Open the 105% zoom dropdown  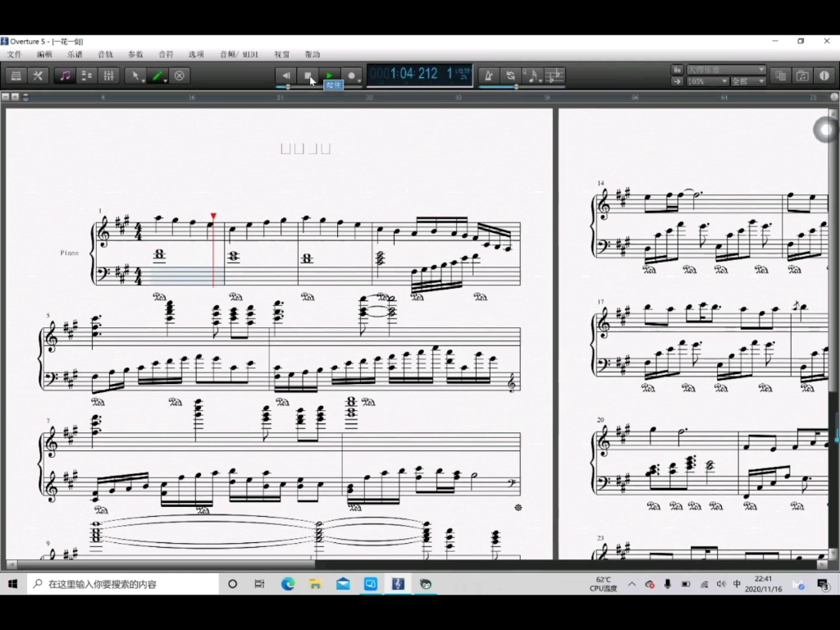[x=707, y=81]
